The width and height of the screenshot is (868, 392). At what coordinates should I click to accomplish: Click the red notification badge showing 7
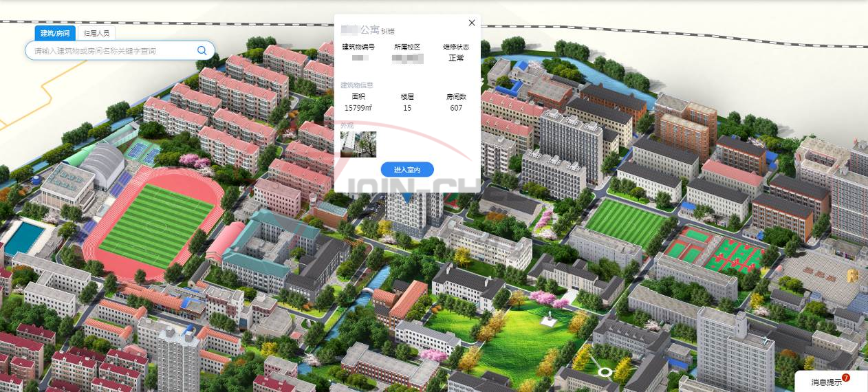tap(846, 378)
